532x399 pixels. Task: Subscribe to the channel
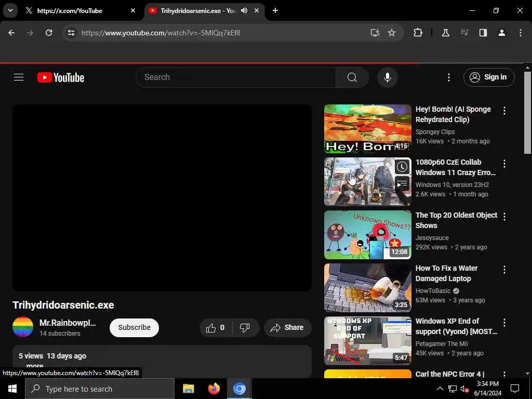point(134,327)
